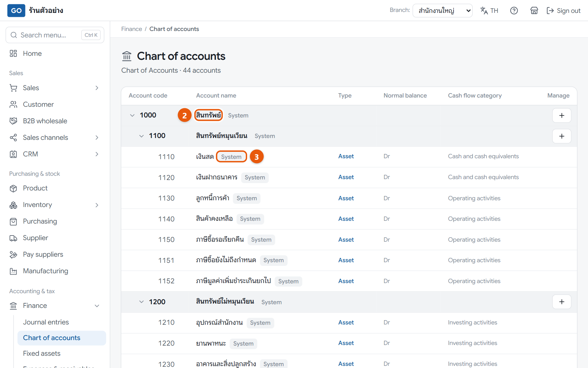Click the CRM contact icon
Screen dimensions: 588x368
[x=13, y=154]
